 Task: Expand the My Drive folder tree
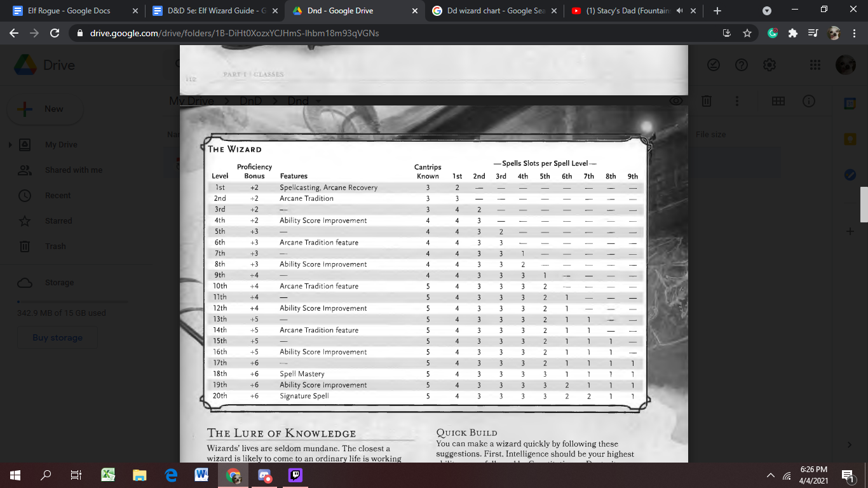(10, 145)
